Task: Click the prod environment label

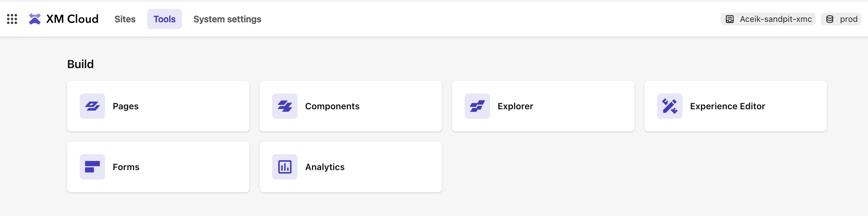Action: [848, 19]
